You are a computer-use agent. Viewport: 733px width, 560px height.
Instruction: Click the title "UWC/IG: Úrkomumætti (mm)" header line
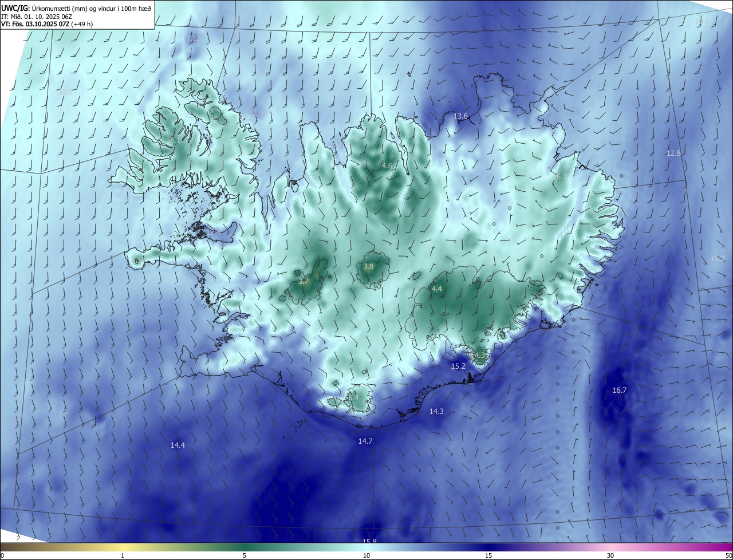[76, 7]
